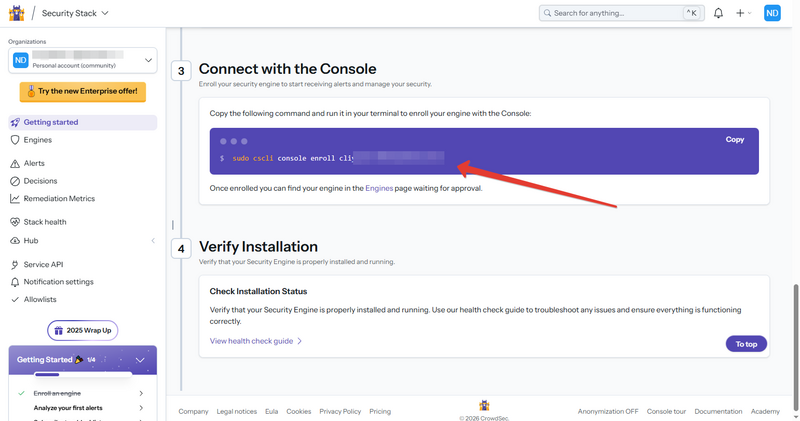The image size is (800, 421).
Task: Click the Notification settings bell icon
Action: click(15, 282)
